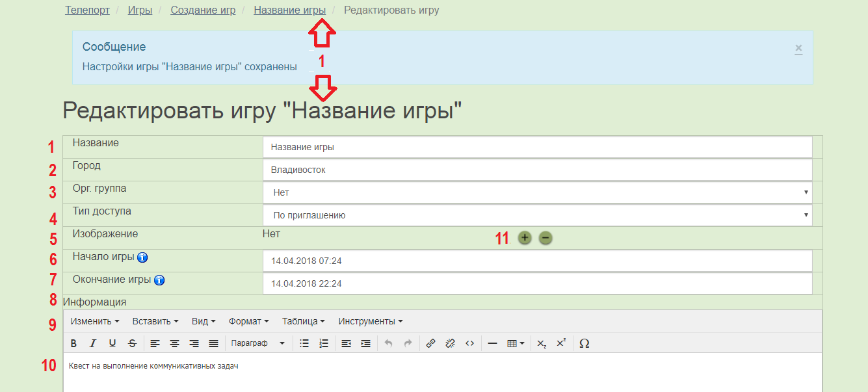868x392 pixels.
Task: Click the redo arrow
Action: [408, 343]
